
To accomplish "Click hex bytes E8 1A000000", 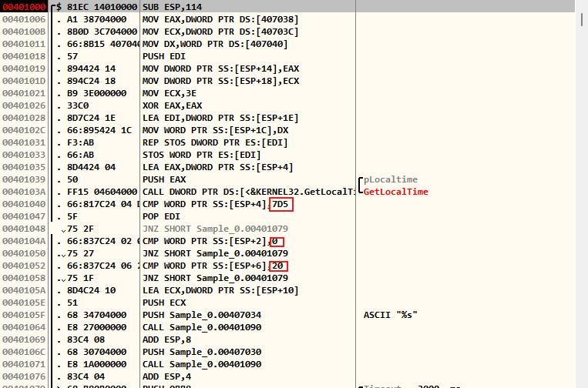I will pyautogui.click(x=97, y=366).
